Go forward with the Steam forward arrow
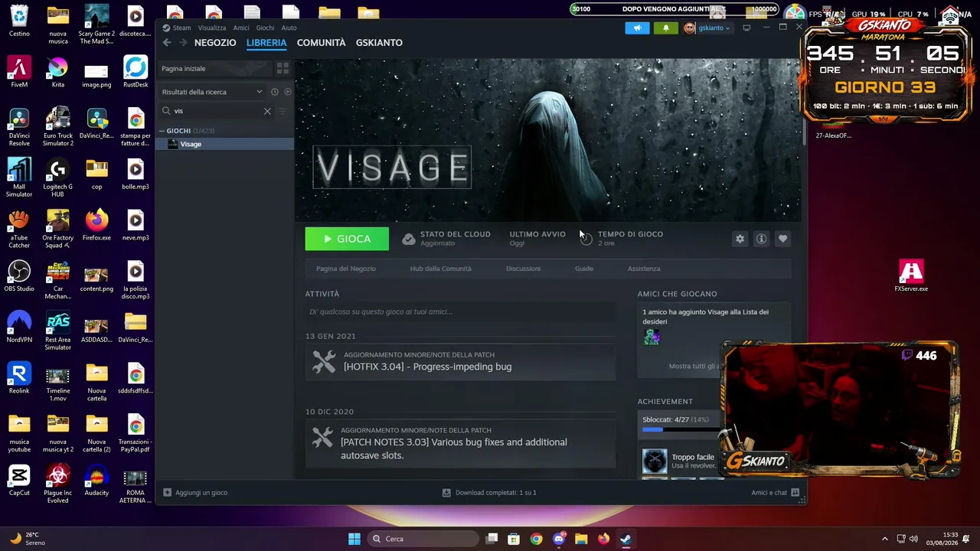The width and height of the screenshot is (980, 551). [182, 43]
